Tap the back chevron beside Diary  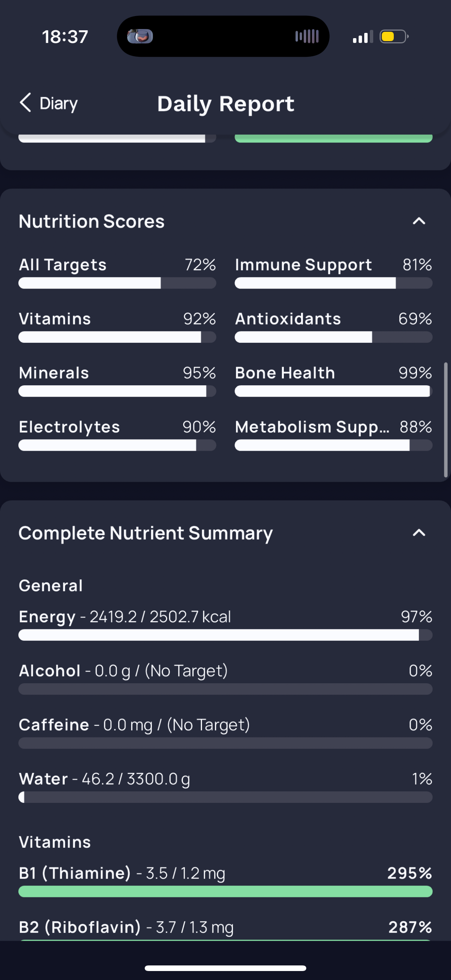point(25,103)
